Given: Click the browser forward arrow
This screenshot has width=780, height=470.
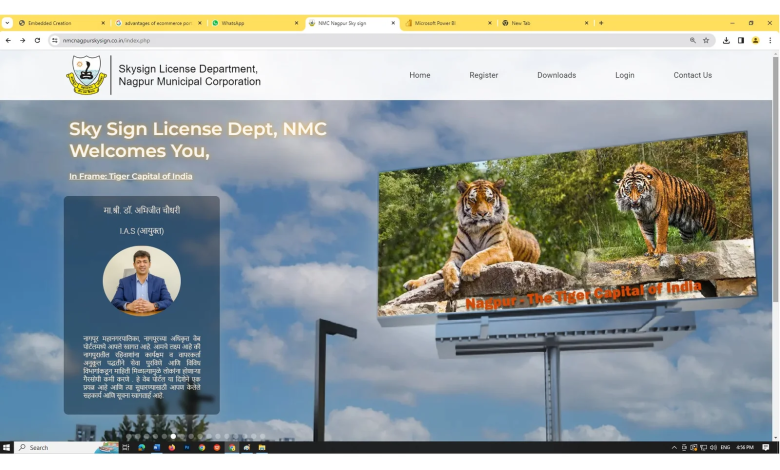Looking at the screenshot, I should coord(22,40).
